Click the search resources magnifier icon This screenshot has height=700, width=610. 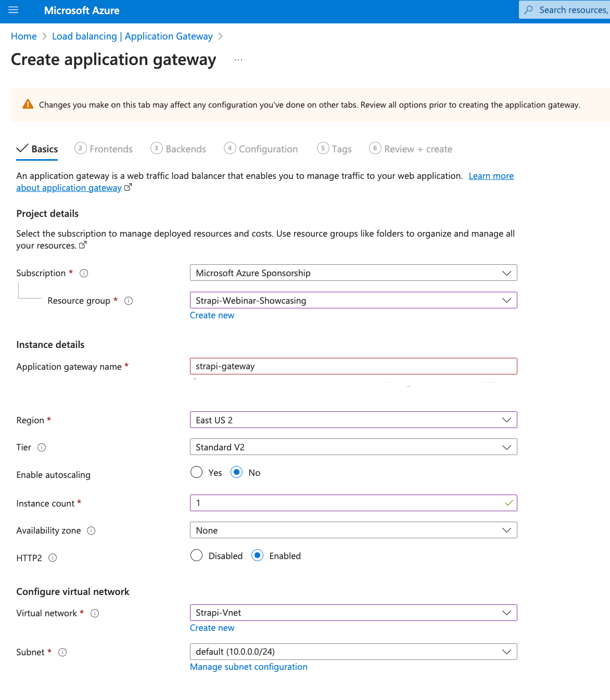[x=529, y=9]
